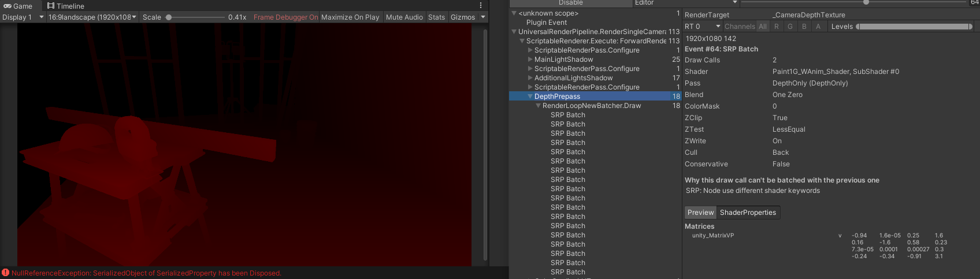Click the red console error icon
Viewport: 980px width, 279px height.
(5, 273)
